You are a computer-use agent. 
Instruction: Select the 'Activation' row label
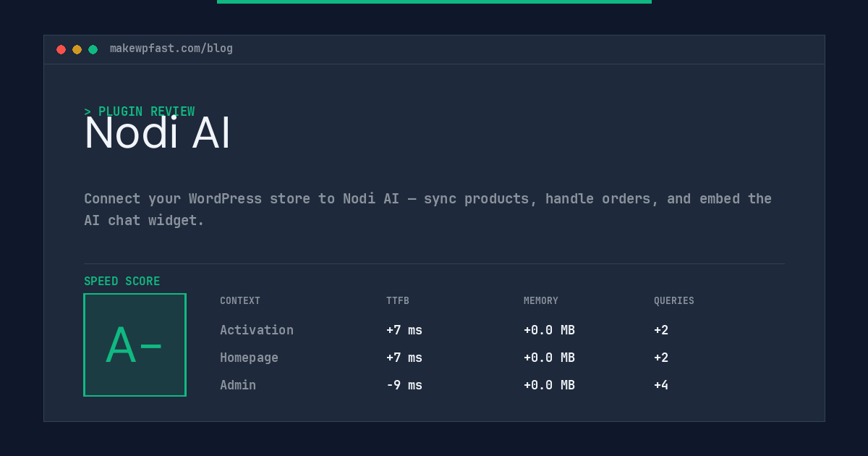(x=257, y=330)
